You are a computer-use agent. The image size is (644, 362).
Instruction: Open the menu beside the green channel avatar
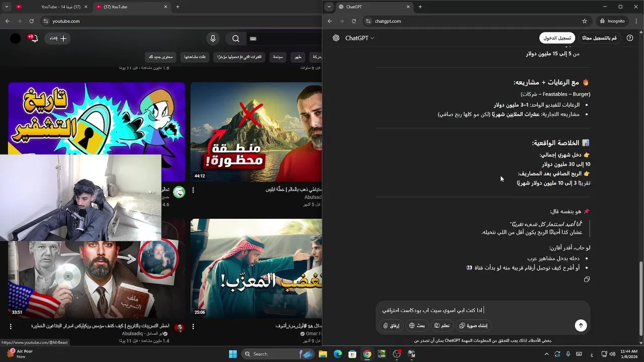(193, 190)
